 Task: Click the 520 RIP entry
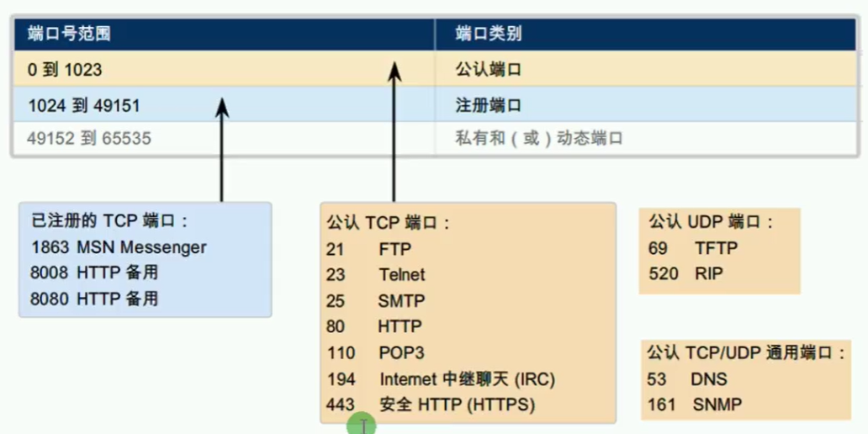tap(685, 273)
